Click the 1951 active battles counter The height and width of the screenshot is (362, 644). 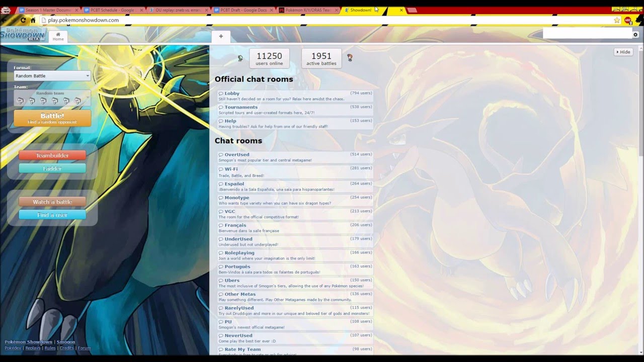(321, 58)
